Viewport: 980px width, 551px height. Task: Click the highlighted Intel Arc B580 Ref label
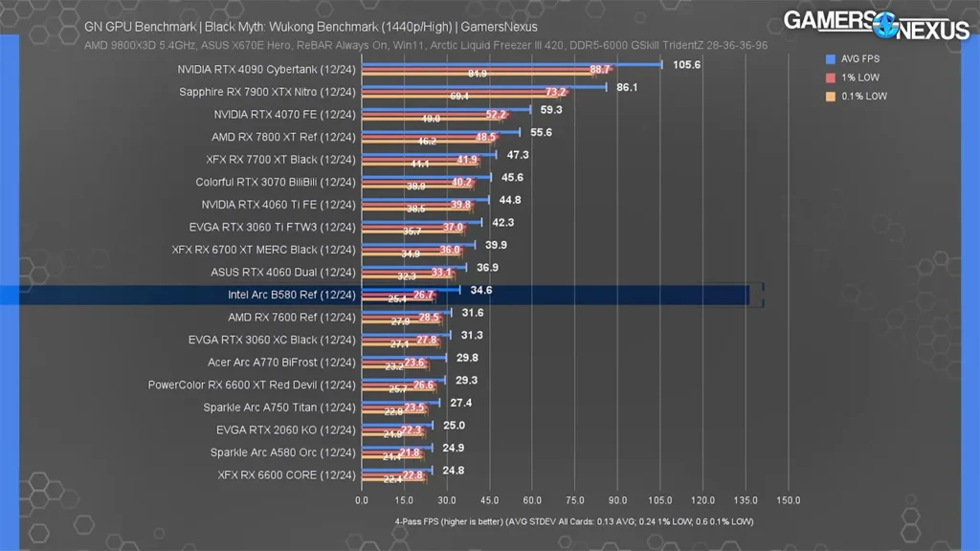[x=292, y=295]
